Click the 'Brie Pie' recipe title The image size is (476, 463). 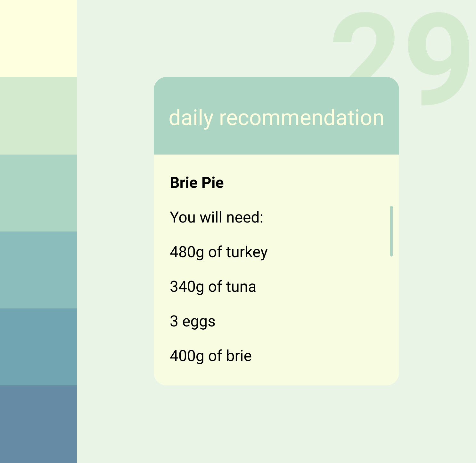tap(197, 183)
